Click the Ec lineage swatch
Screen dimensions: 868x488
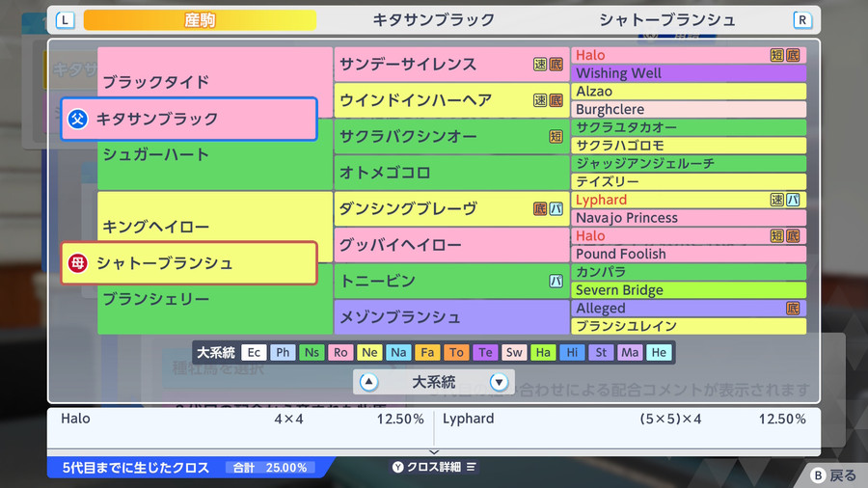coord(254,352)
